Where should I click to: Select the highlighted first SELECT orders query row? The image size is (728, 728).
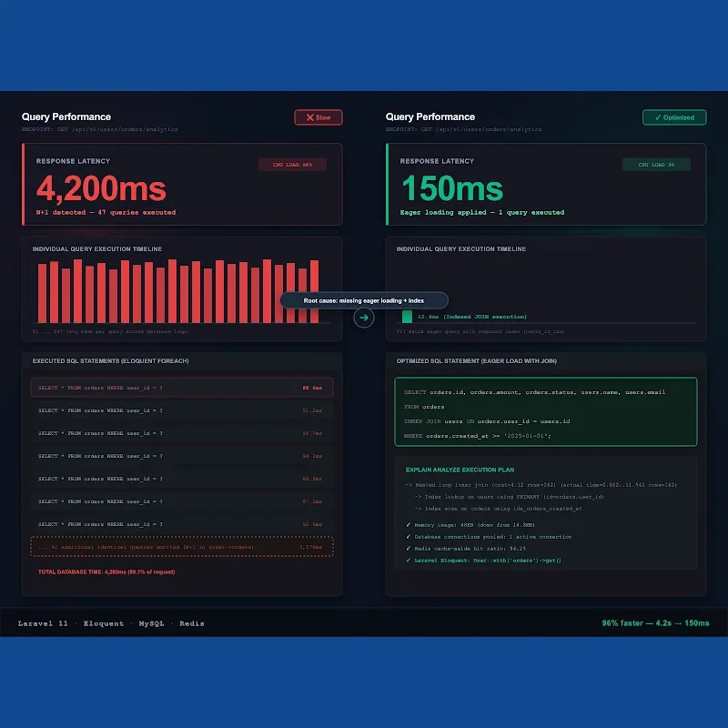(182, 388)
